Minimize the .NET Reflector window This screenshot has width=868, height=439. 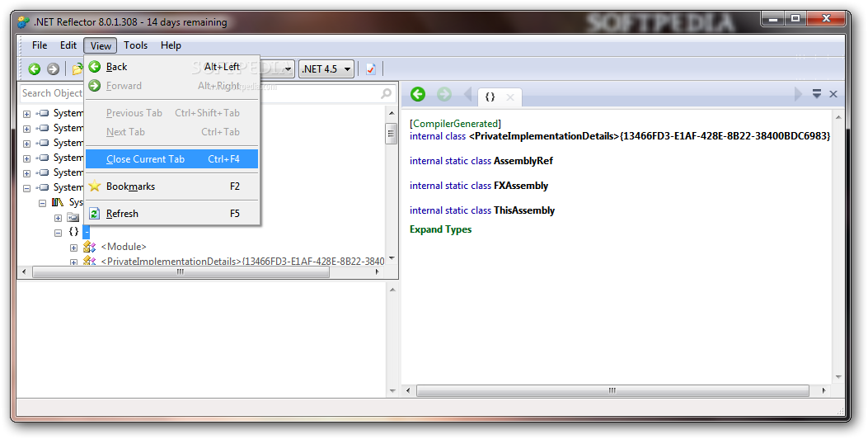pyautogui.click(x=773, y=19)
